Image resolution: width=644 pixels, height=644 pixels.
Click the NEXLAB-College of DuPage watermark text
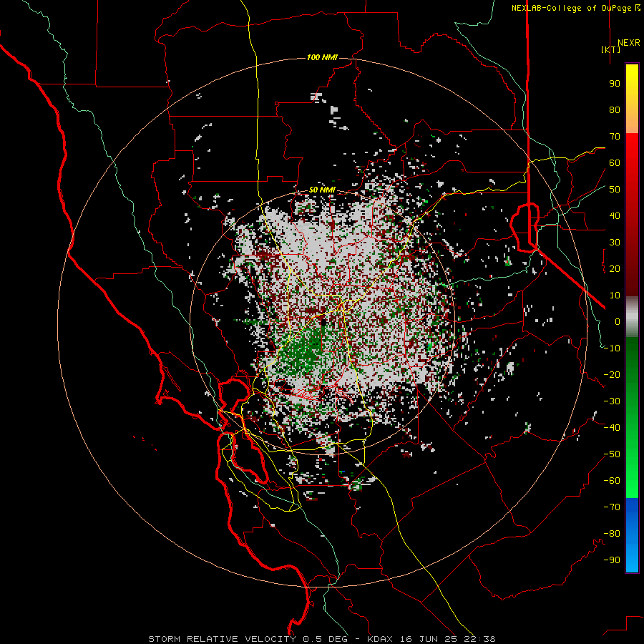coord(575,8)
